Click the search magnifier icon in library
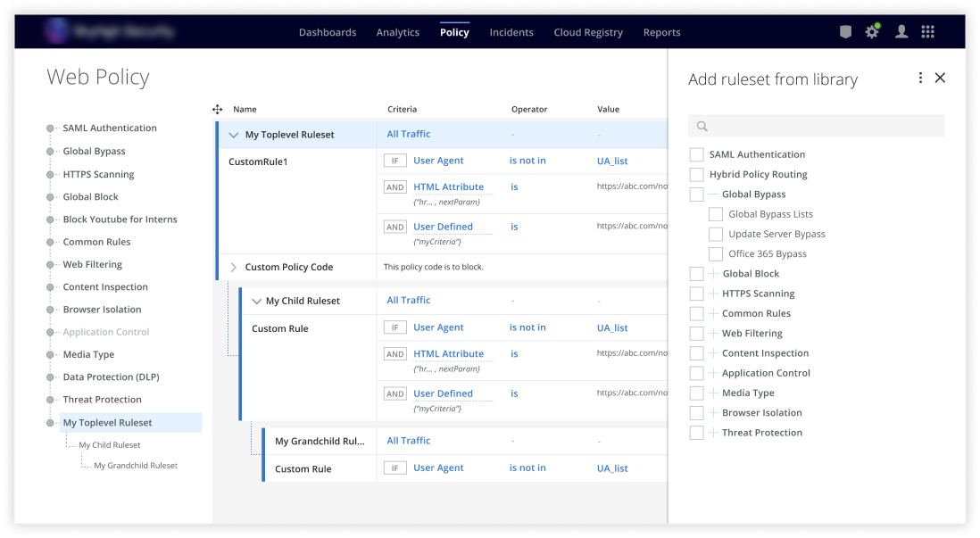 tap(702, 127)
